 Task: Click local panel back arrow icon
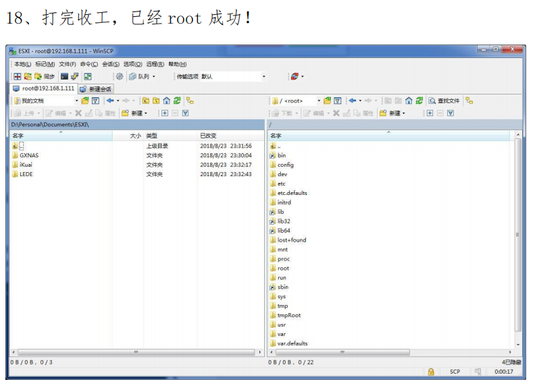coord(109,101)
